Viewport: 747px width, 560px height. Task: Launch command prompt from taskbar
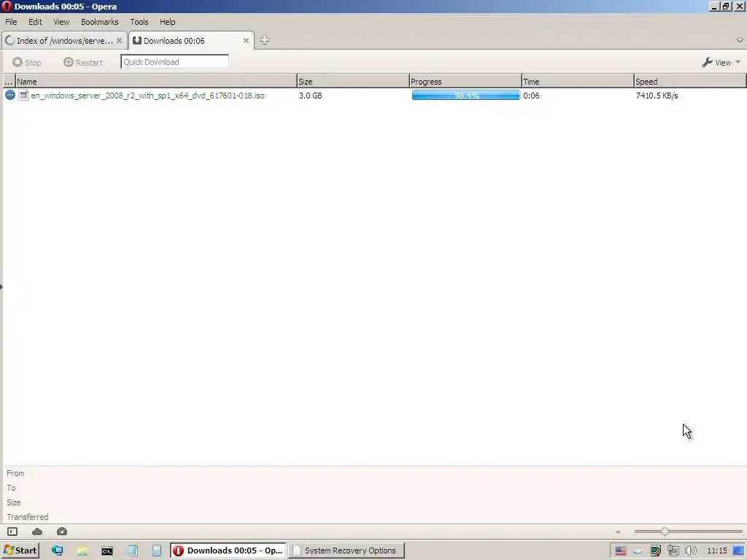coord(107,551)
